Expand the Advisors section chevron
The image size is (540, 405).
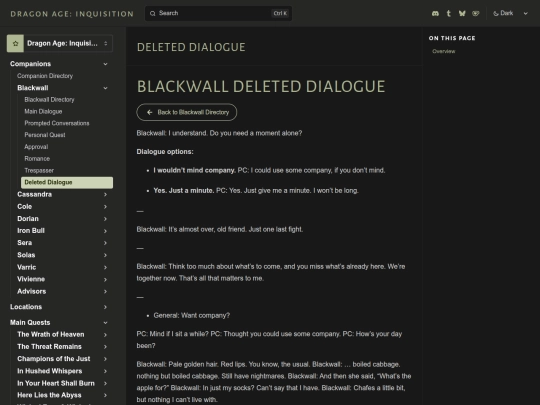[105, 292]
